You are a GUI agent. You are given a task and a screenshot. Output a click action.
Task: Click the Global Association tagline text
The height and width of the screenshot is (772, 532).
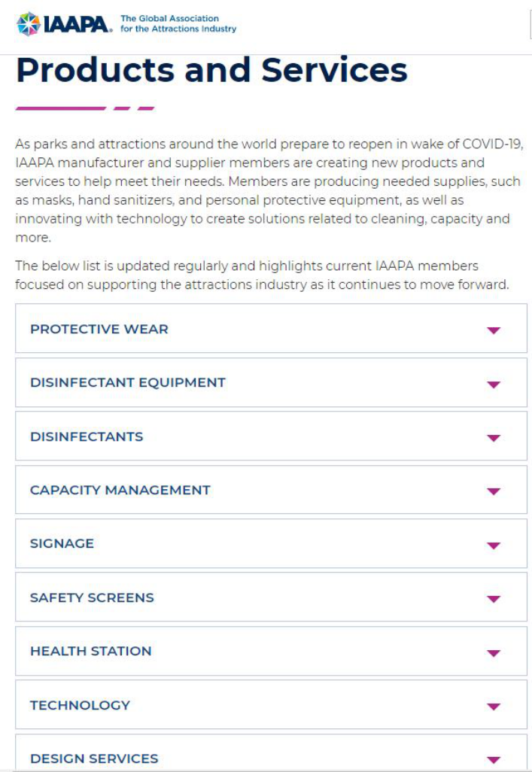pyautogui.click(x=178, y=23)
